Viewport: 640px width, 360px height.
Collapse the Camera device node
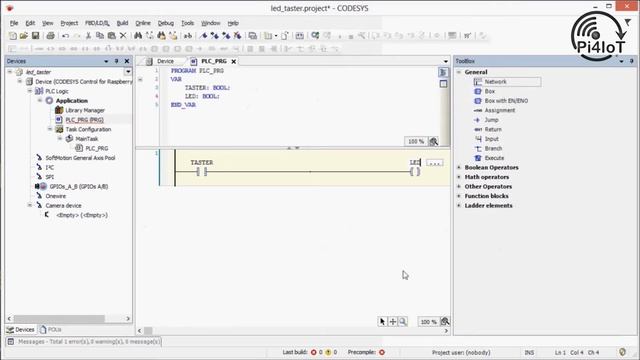[x=30, y=205]
